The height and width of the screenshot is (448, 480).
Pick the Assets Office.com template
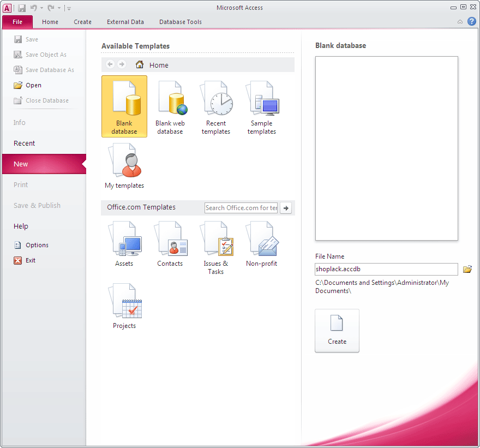[124, 243]
